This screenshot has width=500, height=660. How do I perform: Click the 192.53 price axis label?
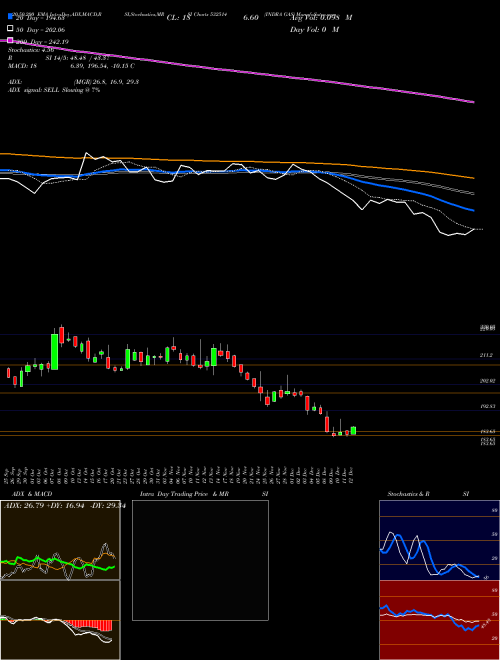pos(488,407)
